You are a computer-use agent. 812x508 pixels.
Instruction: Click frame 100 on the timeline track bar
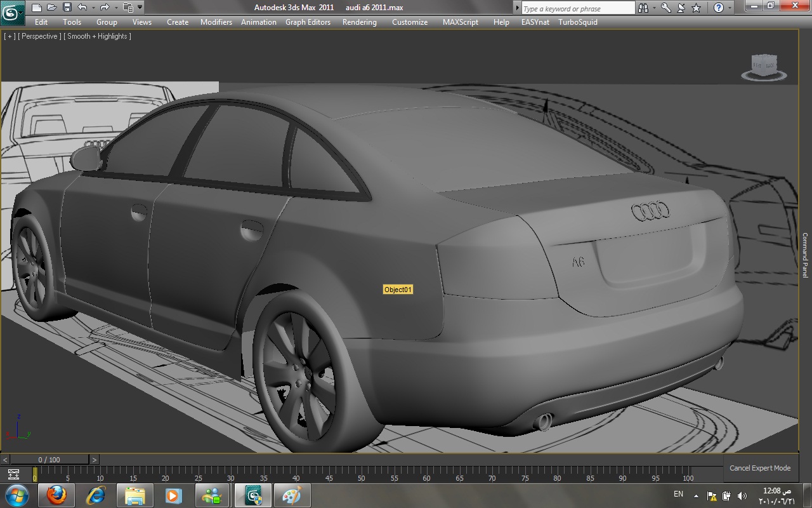click(x=688, y=474)
